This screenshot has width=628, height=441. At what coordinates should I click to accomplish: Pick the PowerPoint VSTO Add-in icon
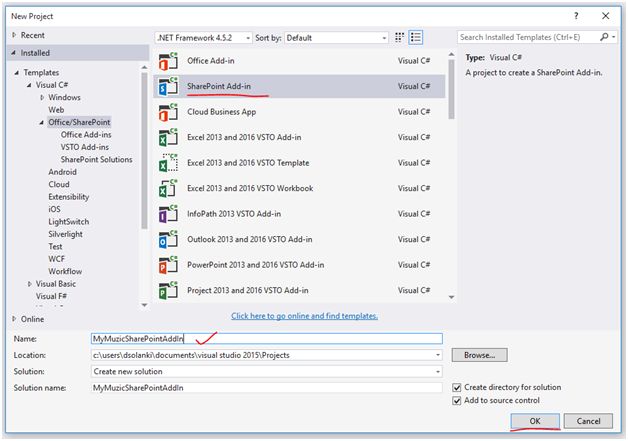coord(168,265)
